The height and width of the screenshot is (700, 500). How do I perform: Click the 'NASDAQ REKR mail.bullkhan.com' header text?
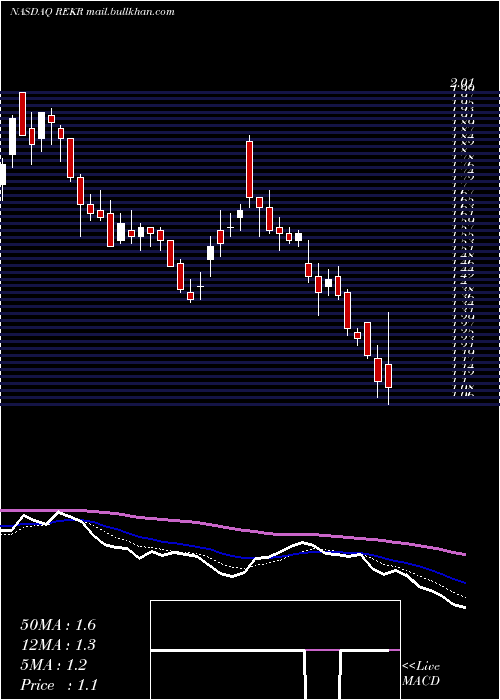[x=92, y=12]
